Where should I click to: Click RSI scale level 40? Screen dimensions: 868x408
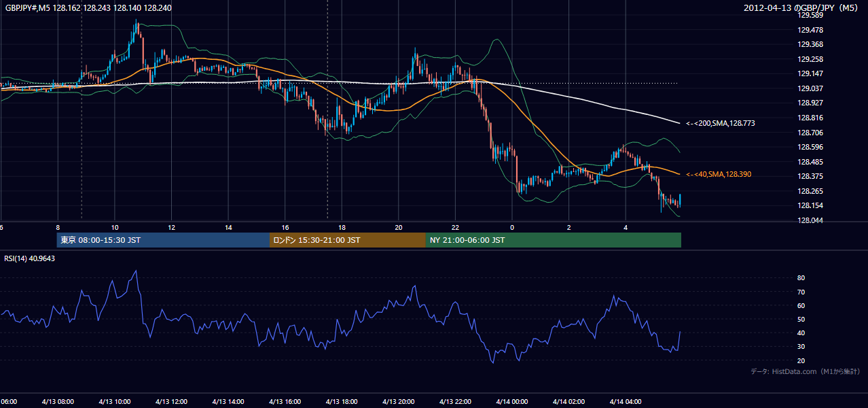coord(801,333)
